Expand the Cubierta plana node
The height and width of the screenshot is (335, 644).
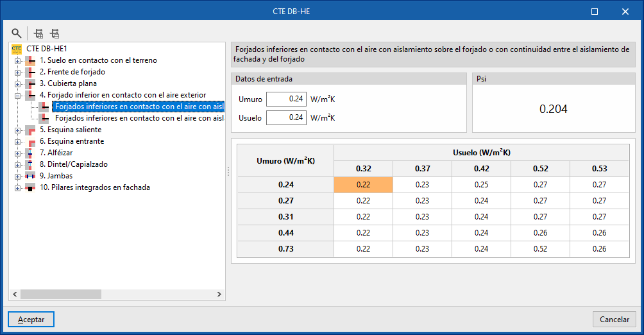click(17, 84)
